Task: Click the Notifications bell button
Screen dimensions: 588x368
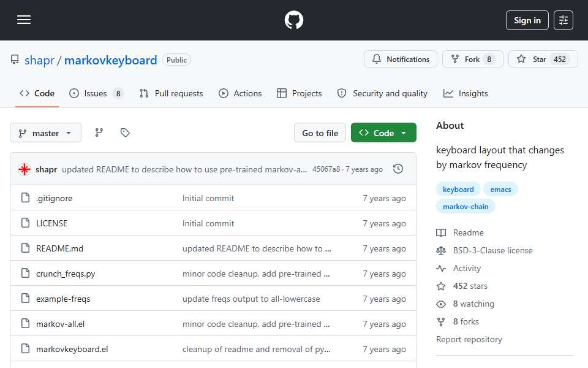Action: click(x=400, y=59)
